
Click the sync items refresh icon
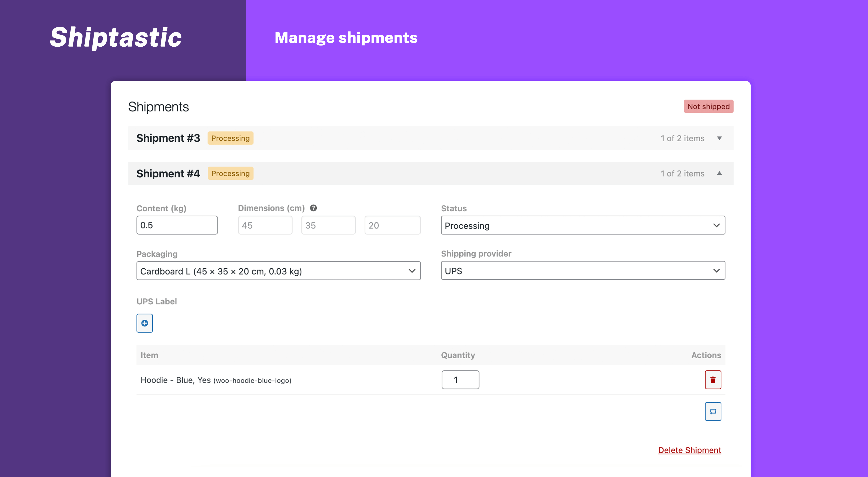713,411
